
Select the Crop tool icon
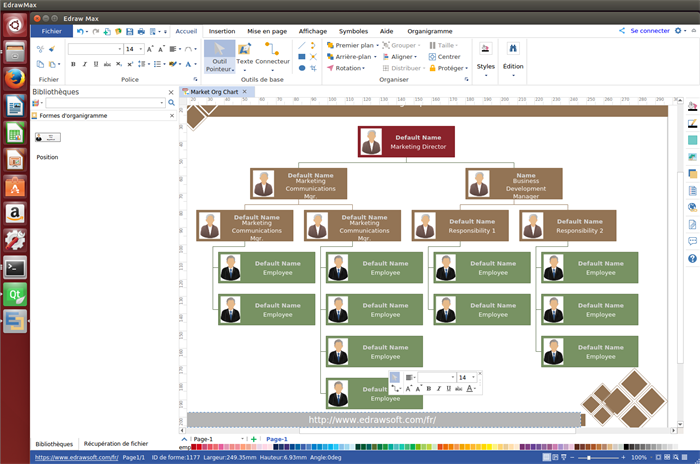pyautogui.click(x=313, y=68)
